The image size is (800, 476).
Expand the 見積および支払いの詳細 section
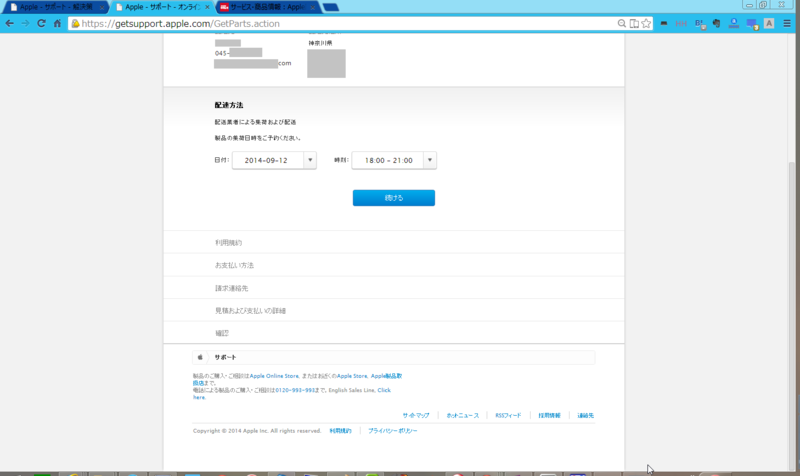click(394, 310)
